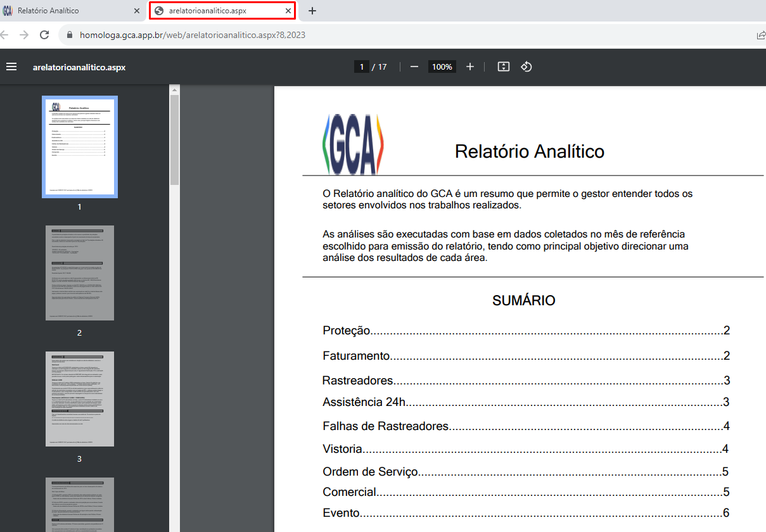This screenshot has height=532, width=766.
Task: Click the Proteção summary entry
Action: (527, 331)
